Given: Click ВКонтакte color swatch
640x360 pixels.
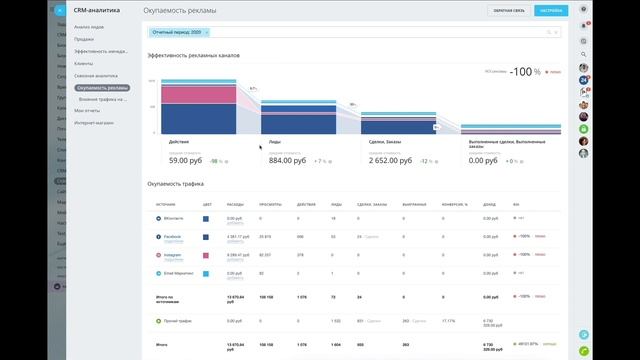Looking at the screenshot, I should 206,219.
